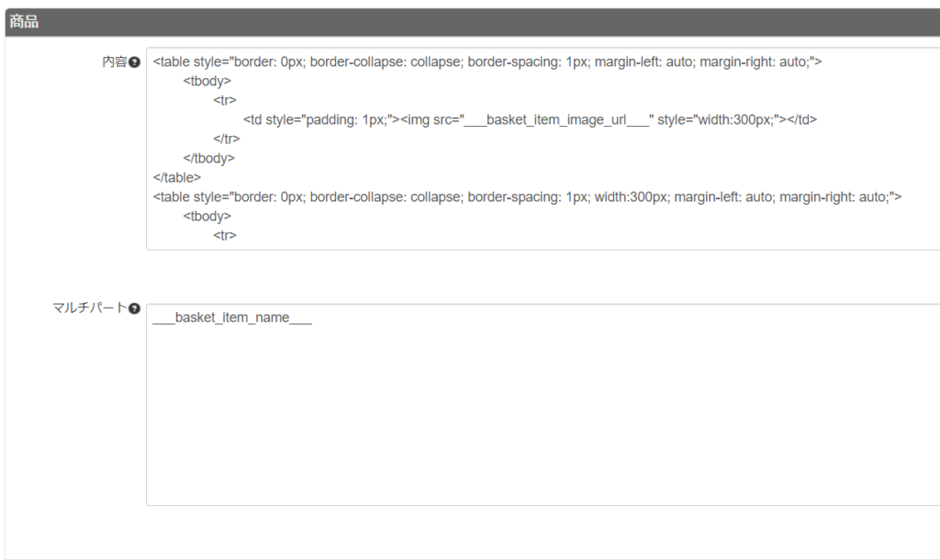This screenshot has height=560, width=940.
Task: Click the closing tr tag line
Action: 227,139
